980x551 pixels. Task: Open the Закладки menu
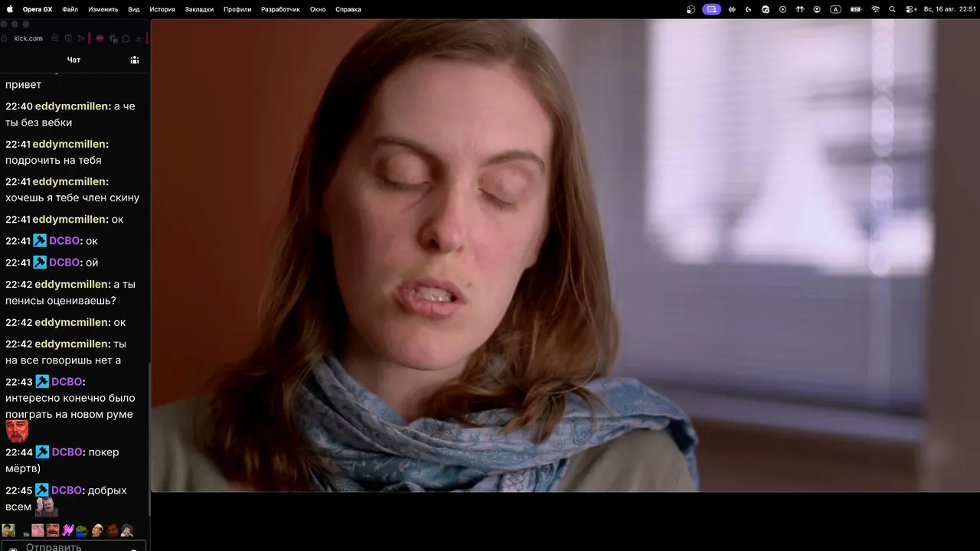[199, 9]
